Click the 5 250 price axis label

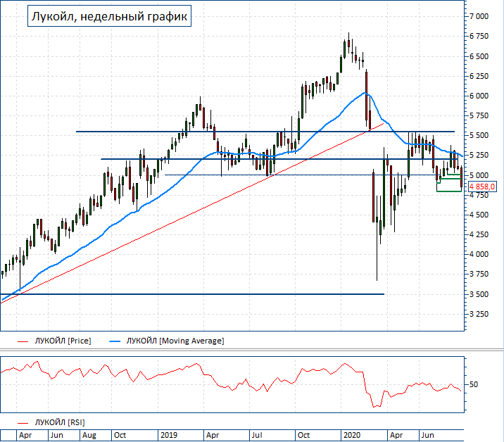479,155
